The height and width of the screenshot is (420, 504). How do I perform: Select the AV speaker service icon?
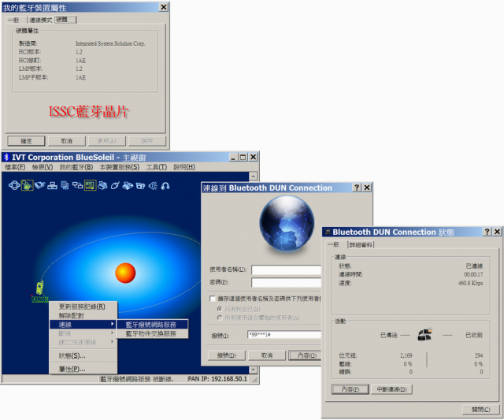pos(153,185)
